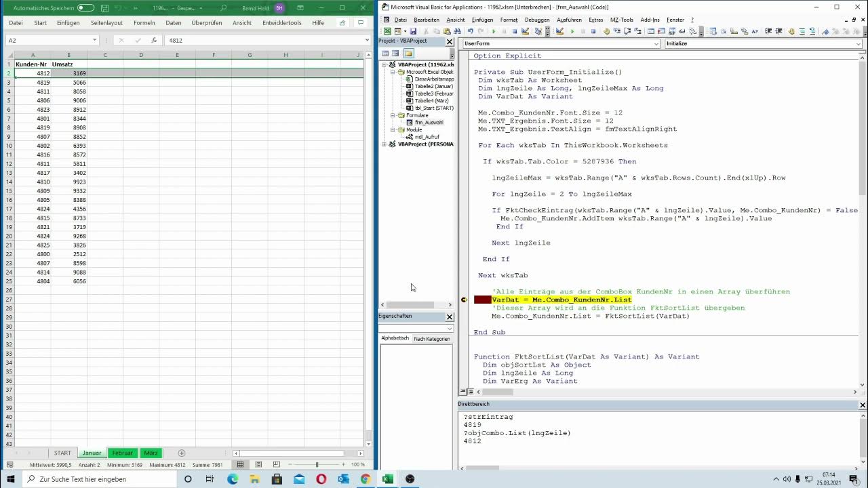Image resolution: width=868 pixels, height=488 pixels.
Task: Open the Formeln ribbon tab
Action: point(144,22)
